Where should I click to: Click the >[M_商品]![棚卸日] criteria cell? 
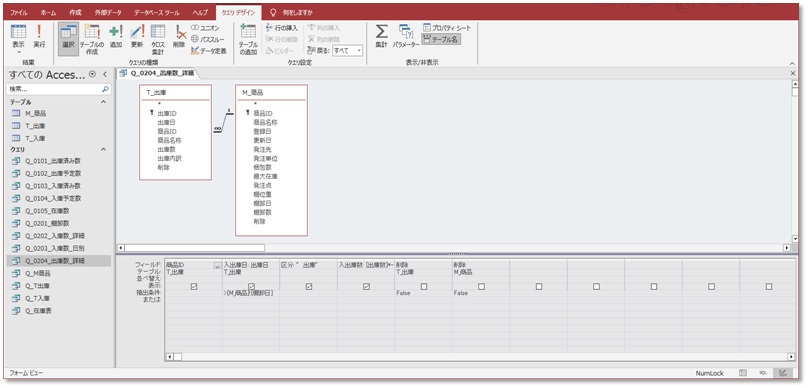(x=251, y=293)
